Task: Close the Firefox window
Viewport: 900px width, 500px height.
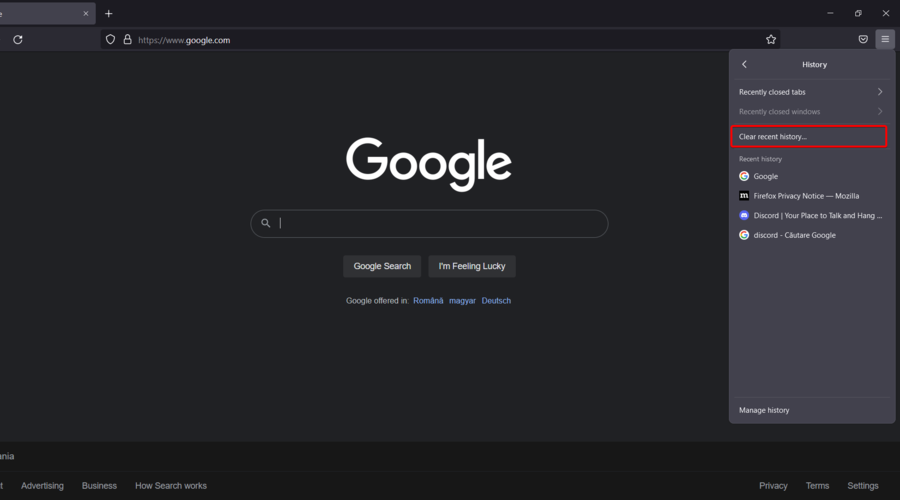Action: pyautogui.click(x=886, y=13)
